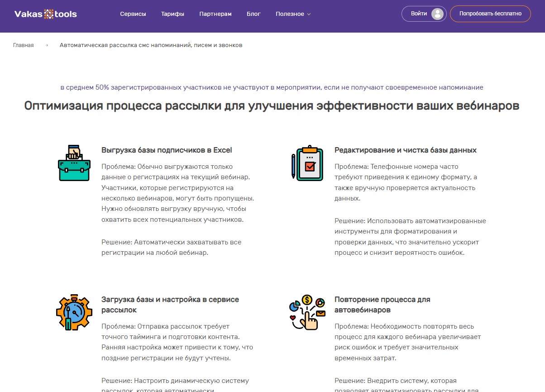Click the gear stopwatch icon
The height and width of the screenshot is (392, 545).
[x=74, y=312]
